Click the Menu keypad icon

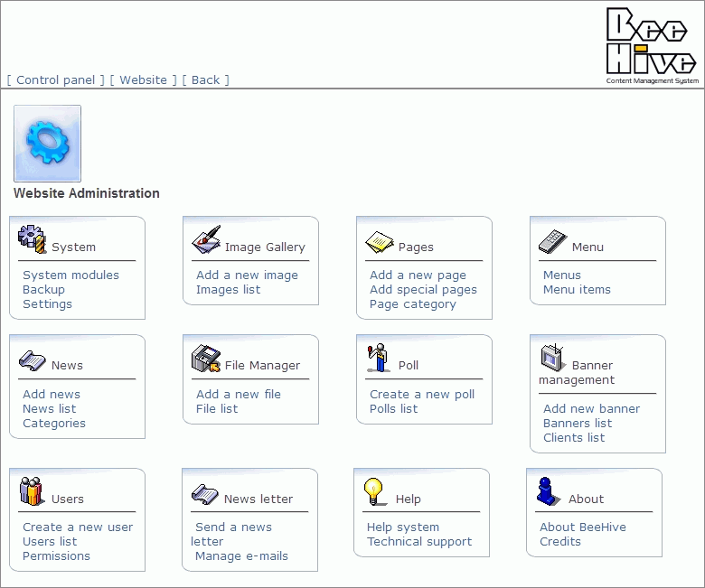(552, 241)
